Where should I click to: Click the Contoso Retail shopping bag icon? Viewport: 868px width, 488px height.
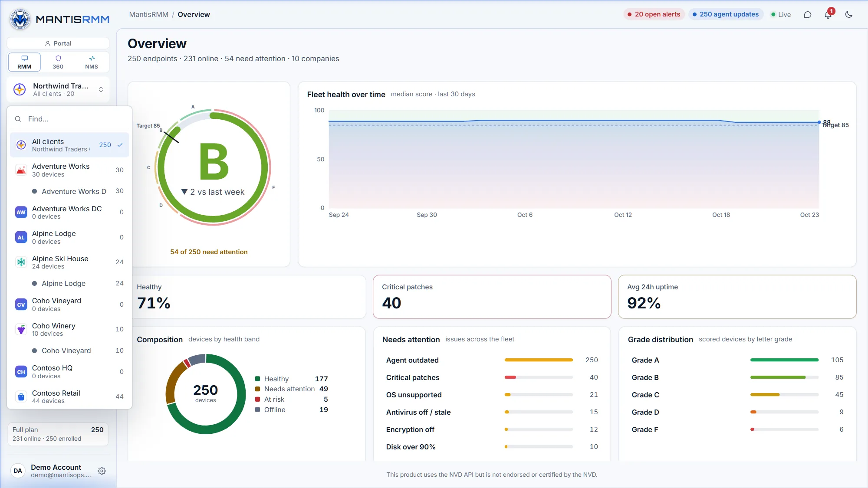pos(21,397)
